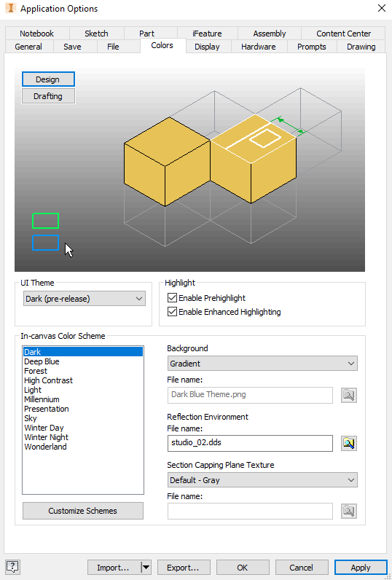Select the Colors tab

(x=162, y=45)
